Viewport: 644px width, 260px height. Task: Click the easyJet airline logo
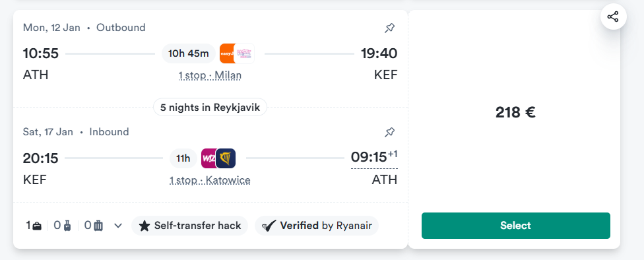tap(227, 53)
